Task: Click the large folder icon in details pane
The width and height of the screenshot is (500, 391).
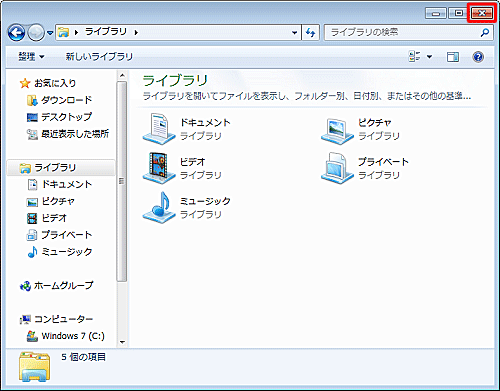Action: [x=34, y=367]
